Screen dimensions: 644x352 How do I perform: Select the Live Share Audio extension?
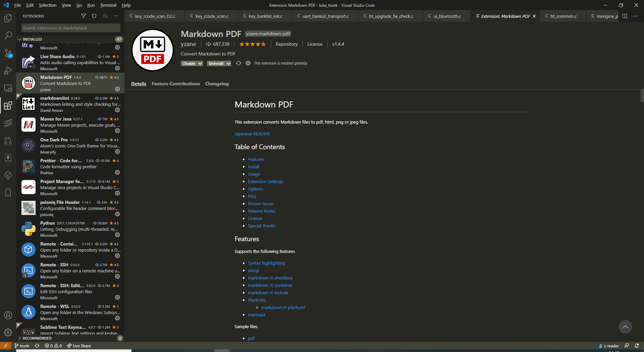(x=70, y=62)
